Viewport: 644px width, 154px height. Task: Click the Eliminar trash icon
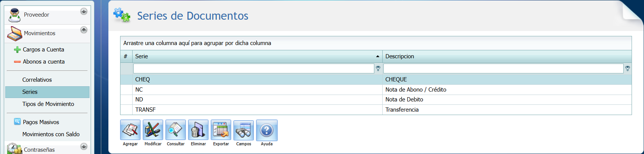(x=198, y=130)
